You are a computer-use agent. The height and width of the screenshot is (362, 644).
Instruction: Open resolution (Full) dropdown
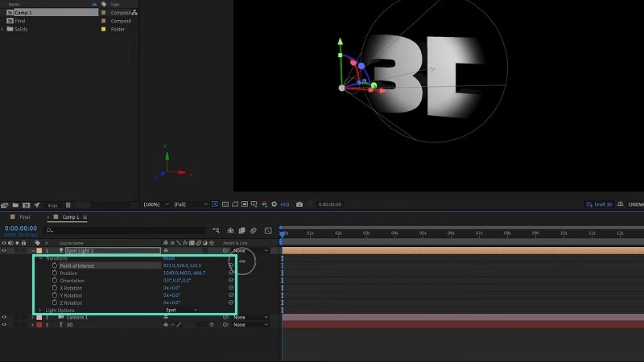coord(191,204)
